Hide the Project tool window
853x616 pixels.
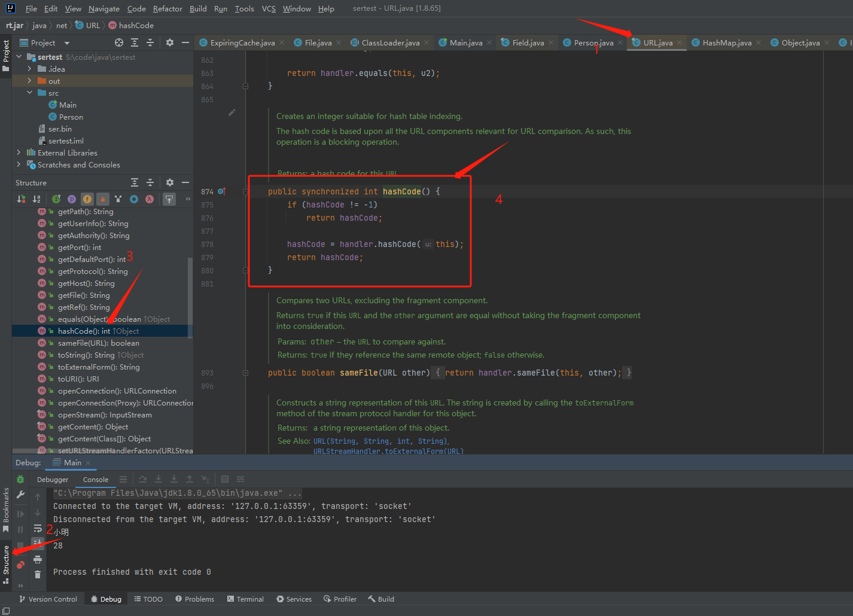(x=185, y=42)
